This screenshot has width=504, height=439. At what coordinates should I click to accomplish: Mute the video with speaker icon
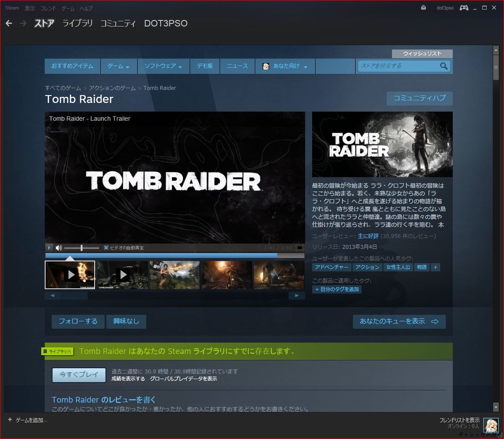tap(59, 248)
